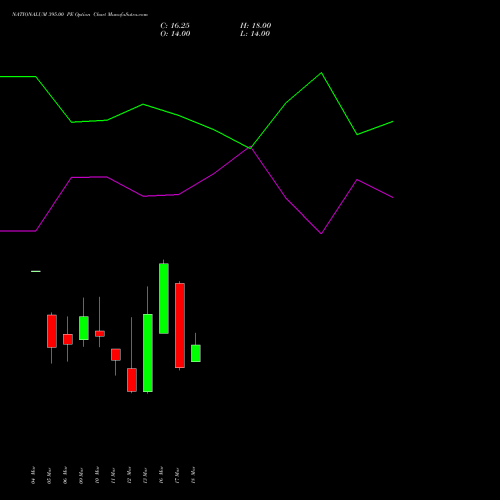500x500 pixels.
Task: Click the '18 Mar' date label
Action: pyautogui.click(x=193, y=475)
